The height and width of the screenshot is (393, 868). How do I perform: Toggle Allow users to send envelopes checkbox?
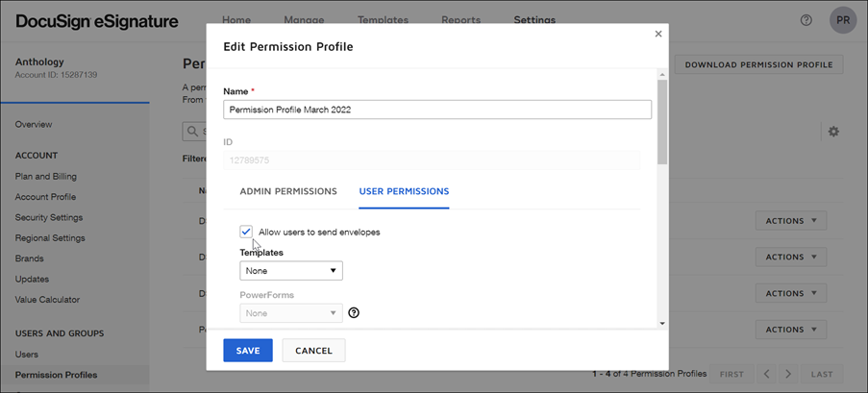click(x=247, y=232)
